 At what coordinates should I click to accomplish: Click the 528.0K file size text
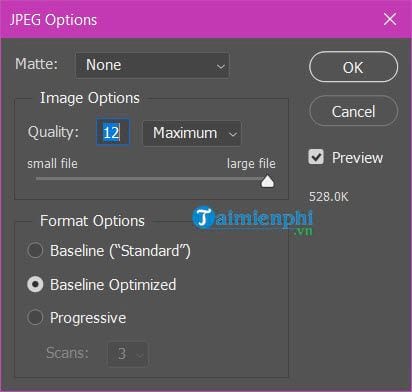(x=328, y=197)
